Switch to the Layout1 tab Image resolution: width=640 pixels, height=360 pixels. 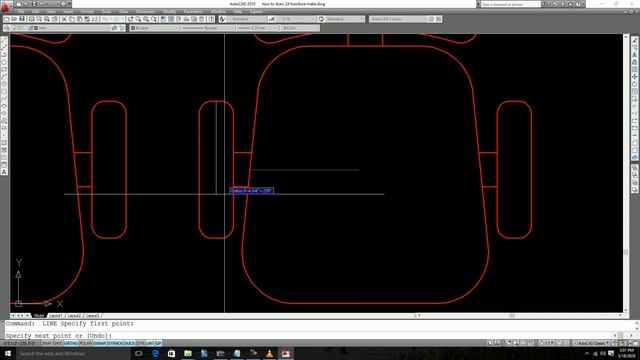click(x=55, y=316)
